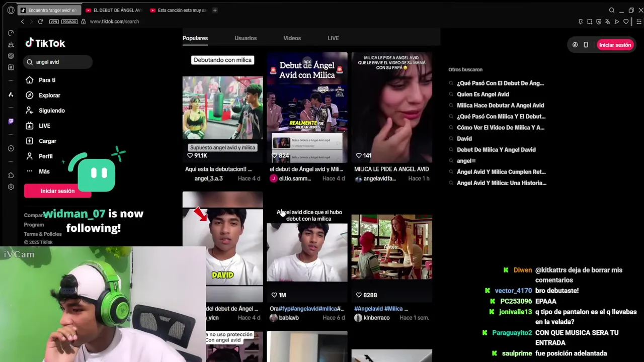Open the ad blocker shield icon

(x=598, y=22)
